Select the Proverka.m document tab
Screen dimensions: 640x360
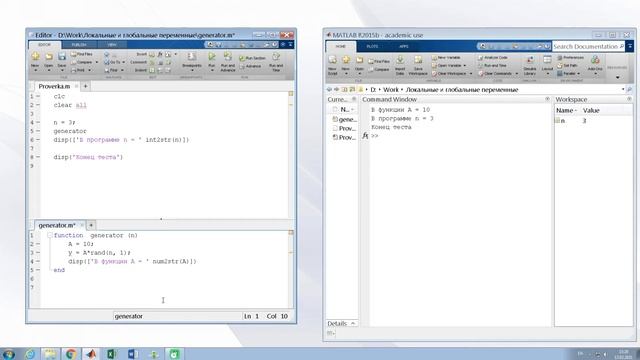54,86
